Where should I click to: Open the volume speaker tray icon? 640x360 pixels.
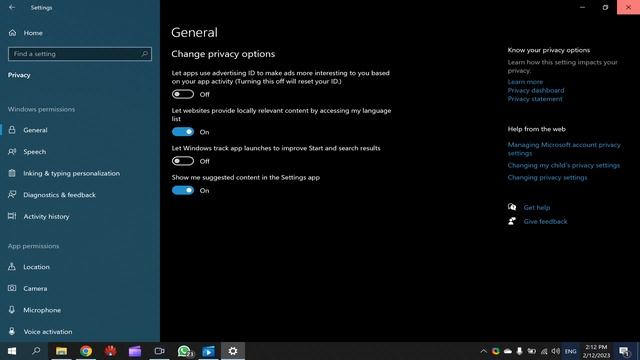point(556,351)
